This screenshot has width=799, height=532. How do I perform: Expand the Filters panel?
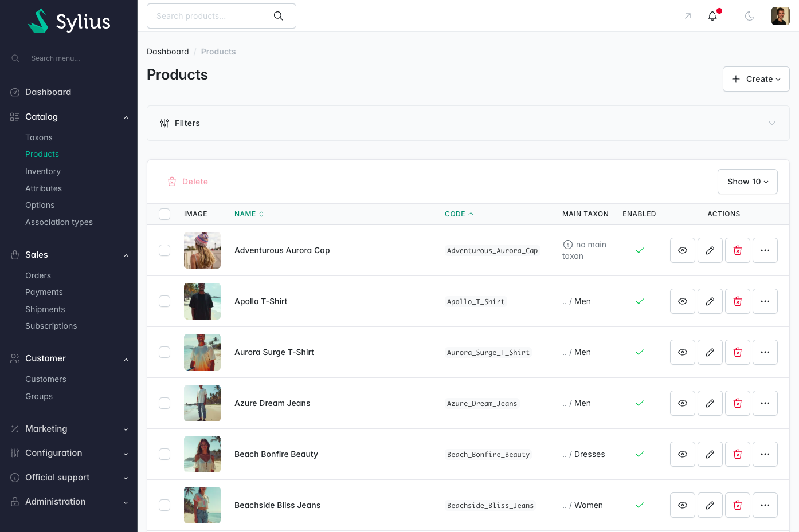[x=468, y=123]
